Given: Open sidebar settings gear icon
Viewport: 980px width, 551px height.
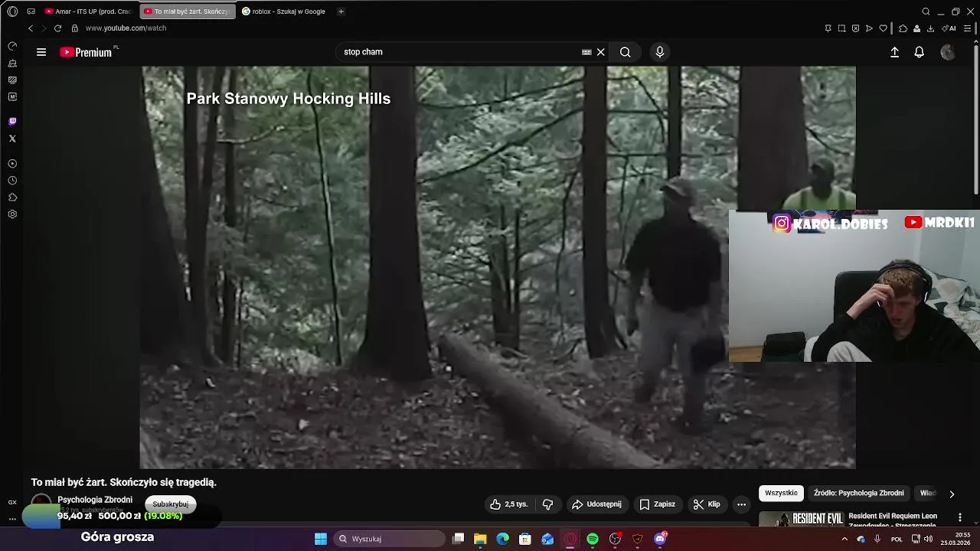Looking at the screenshot, I should 12,214.
